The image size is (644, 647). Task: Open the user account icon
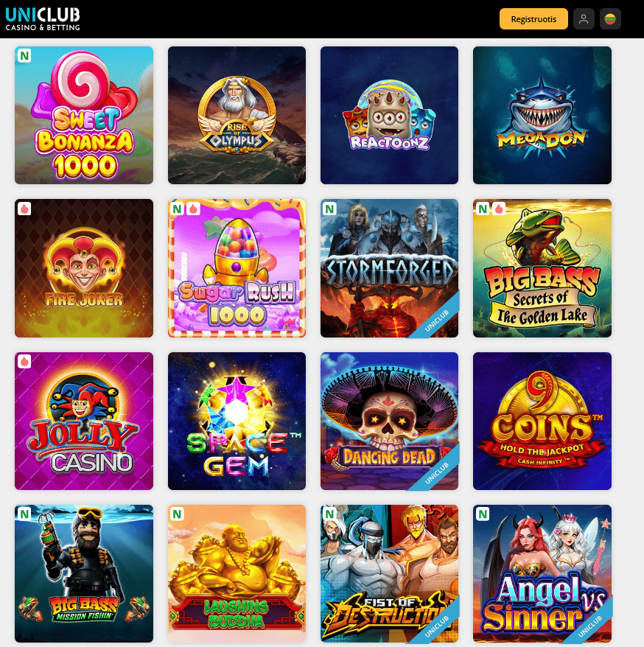584,19
